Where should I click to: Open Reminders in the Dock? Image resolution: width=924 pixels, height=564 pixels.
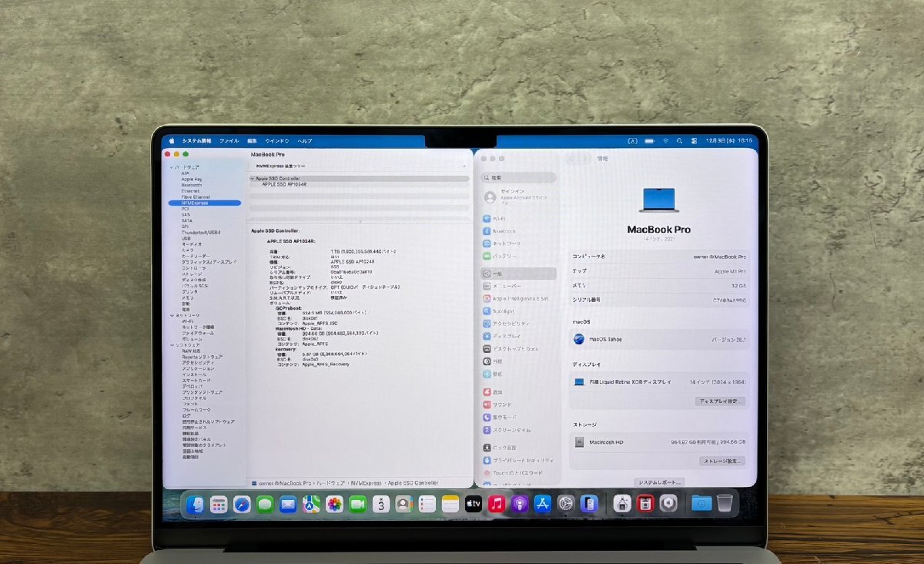pos(427,504)
